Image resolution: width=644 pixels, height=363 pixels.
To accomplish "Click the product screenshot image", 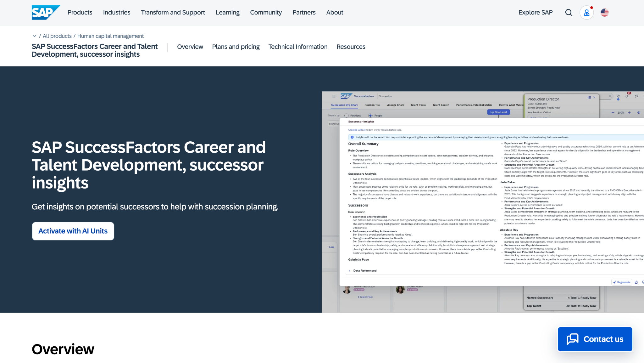I will (x=483, y=202).
